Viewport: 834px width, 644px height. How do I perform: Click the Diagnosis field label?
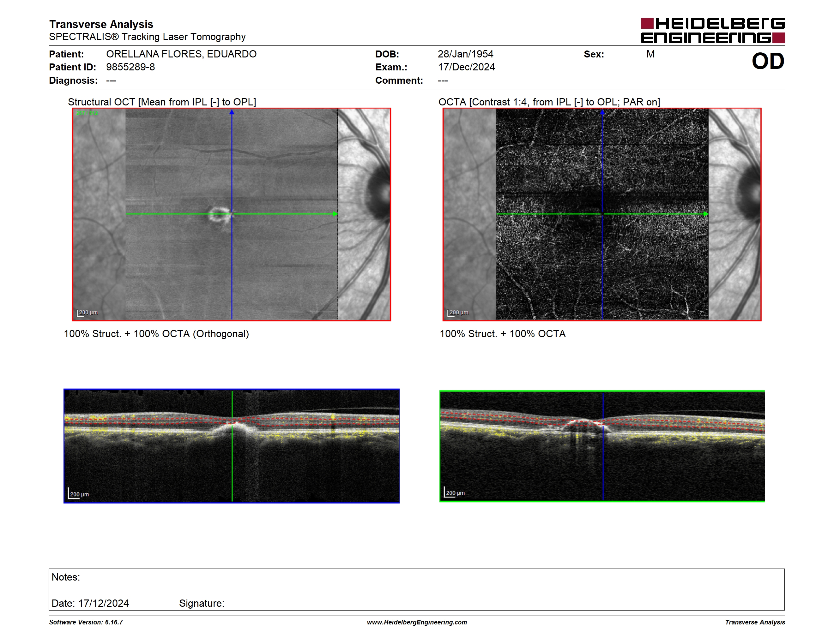pyautogui.click(x=73, y=80)
